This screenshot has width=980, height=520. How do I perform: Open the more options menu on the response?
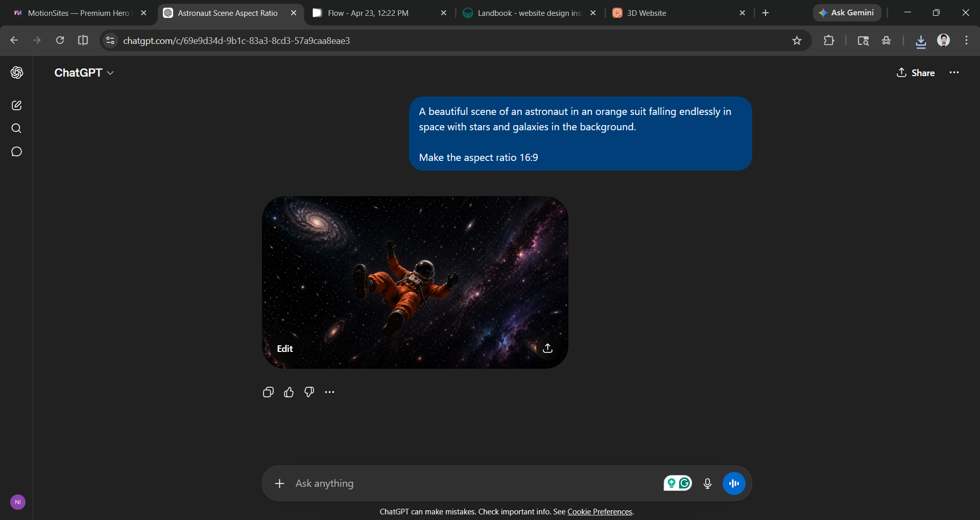point(329,392)
